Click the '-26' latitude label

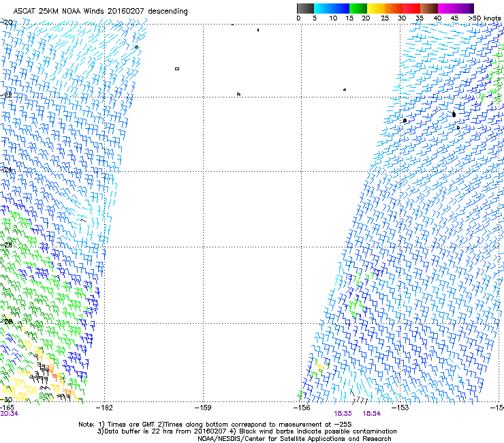point(7,245)
